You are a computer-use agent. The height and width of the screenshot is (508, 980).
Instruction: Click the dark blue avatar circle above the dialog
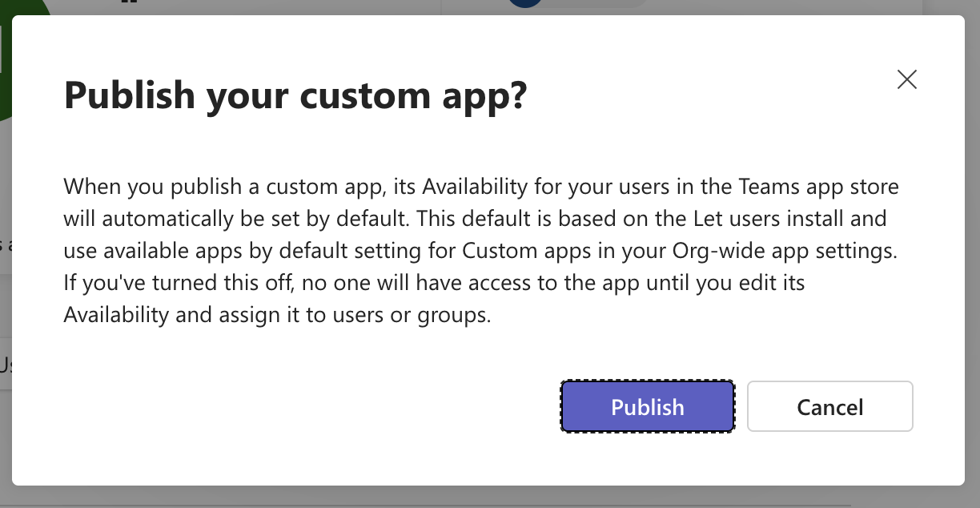(526, 4)
